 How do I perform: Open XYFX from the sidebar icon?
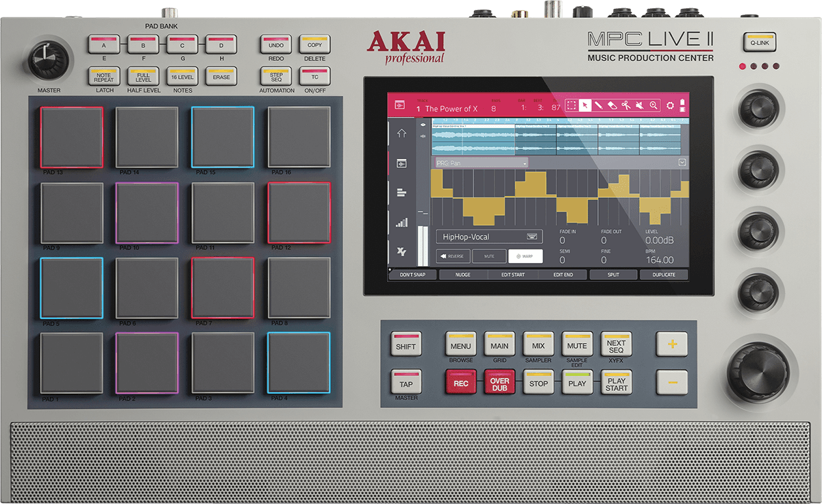[401, 250]
